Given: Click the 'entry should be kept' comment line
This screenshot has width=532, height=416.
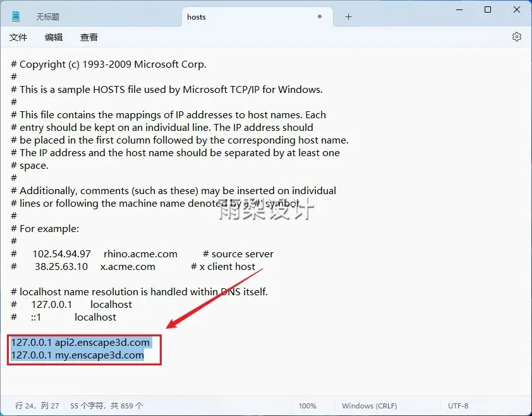Looking at the screenshot, I should tap(162, 128).
